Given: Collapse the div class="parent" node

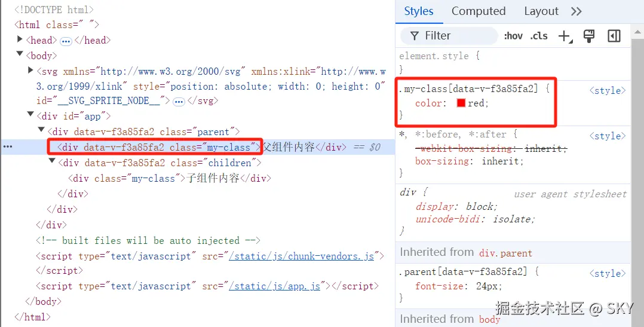Looking at the screenshot, I should pos(41,130).
